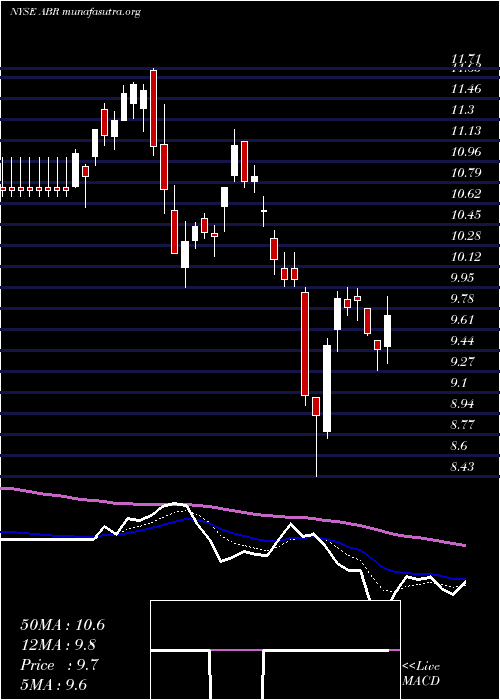The image size is (500, 700).
Task: Click the 12MA : 9.8 readout
Action: coord(58,645)
